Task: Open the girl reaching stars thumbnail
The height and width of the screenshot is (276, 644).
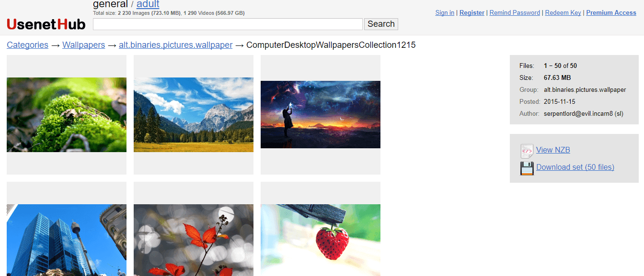Action: pos(321,115)
